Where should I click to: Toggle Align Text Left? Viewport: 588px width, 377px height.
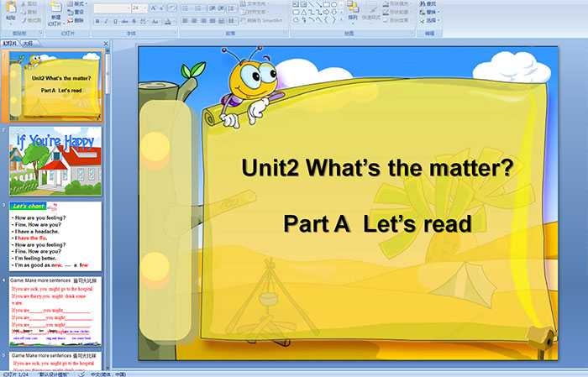pos(186,21)
